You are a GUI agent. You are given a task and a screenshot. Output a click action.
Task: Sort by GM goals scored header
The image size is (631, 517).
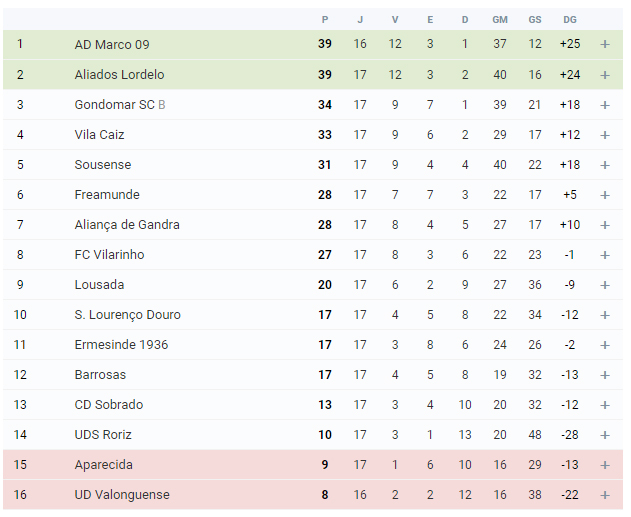coord(500,20)
